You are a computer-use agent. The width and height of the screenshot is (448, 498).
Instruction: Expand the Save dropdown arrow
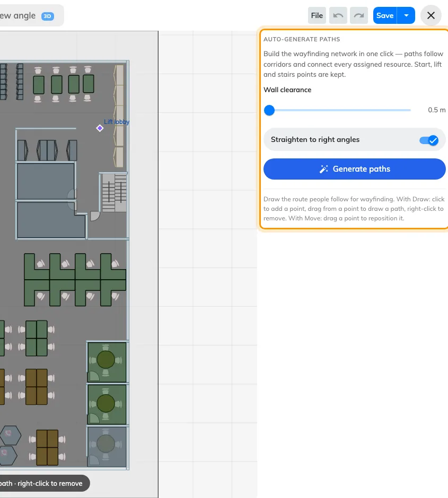406,15
